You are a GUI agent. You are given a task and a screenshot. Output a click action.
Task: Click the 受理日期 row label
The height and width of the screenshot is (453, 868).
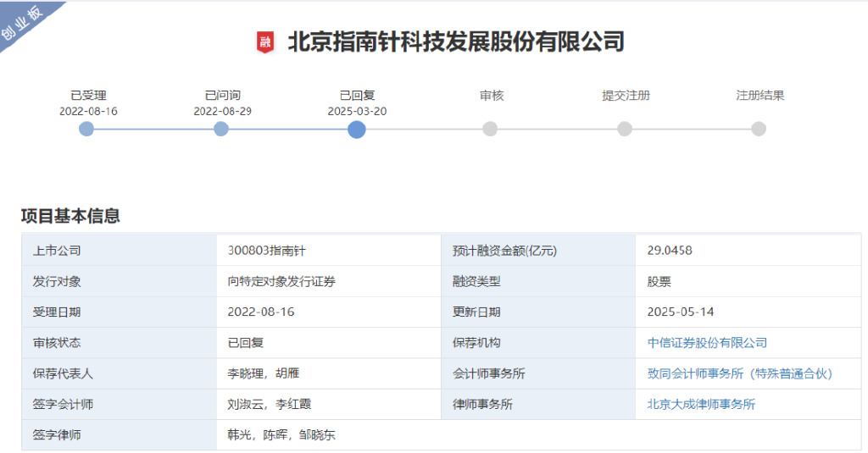coord(57,312)
